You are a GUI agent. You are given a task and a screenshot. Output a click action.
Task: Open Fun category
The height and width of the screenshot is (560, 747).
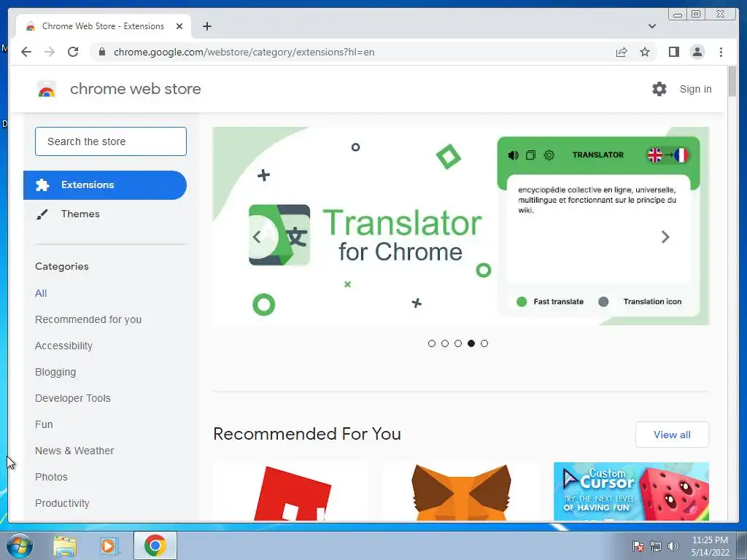coord(44,424)
